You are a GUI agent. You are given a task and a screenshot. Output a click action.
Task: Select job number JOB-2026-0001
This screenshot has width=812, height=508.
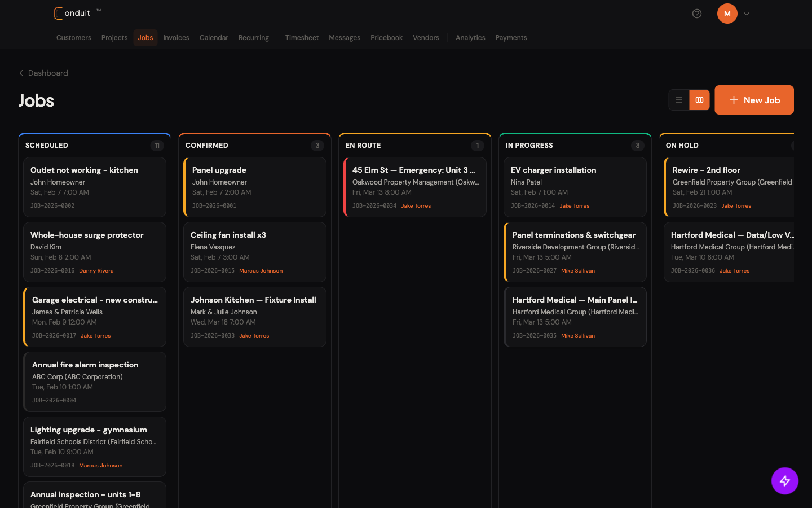point(214,206)
